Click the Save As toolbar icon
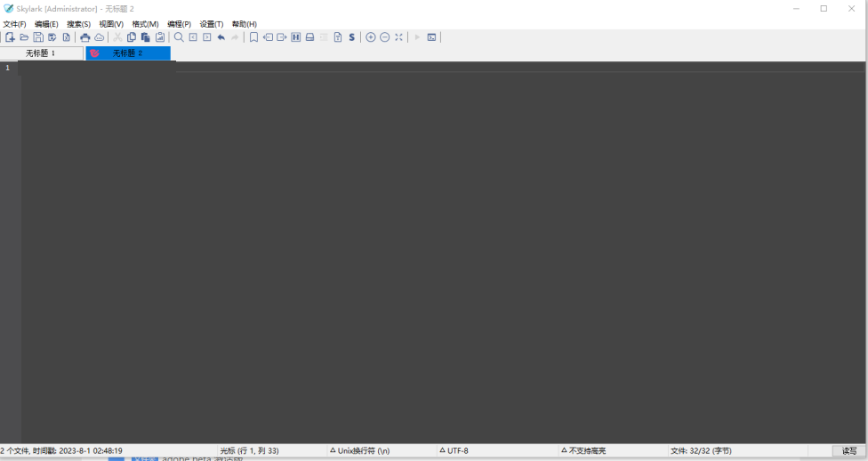 click(52, 37)
